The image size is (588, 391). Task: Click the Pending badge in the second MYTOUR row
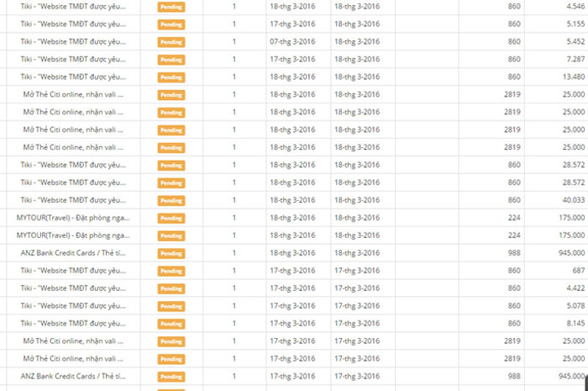pyautogui.click(x=171, y=235)
